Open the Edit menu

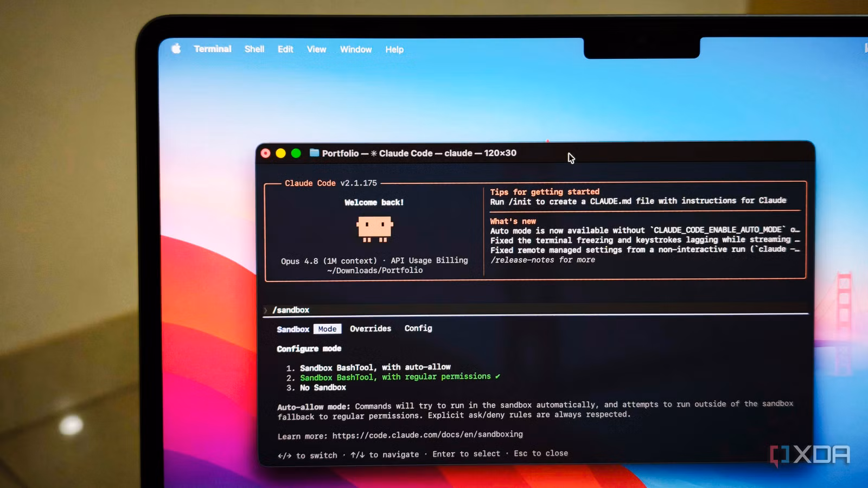click(285, 49)
